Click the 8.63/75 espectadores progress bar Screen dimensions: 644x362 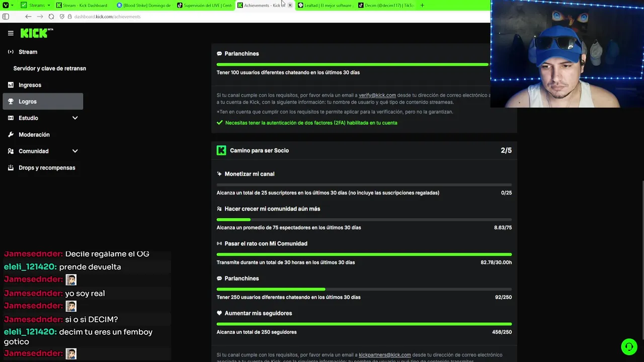point(364,220)
